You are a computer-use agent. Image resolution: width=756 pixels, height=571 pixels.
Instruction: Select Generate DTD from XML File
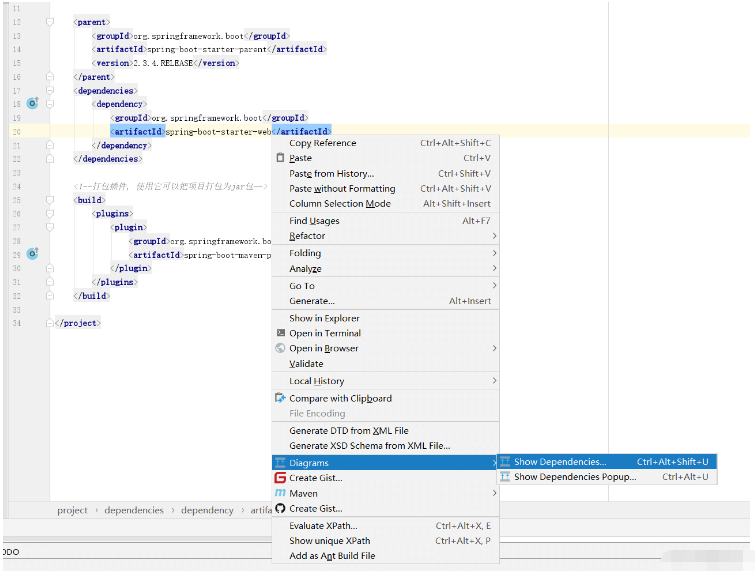[x=385, y=431]
